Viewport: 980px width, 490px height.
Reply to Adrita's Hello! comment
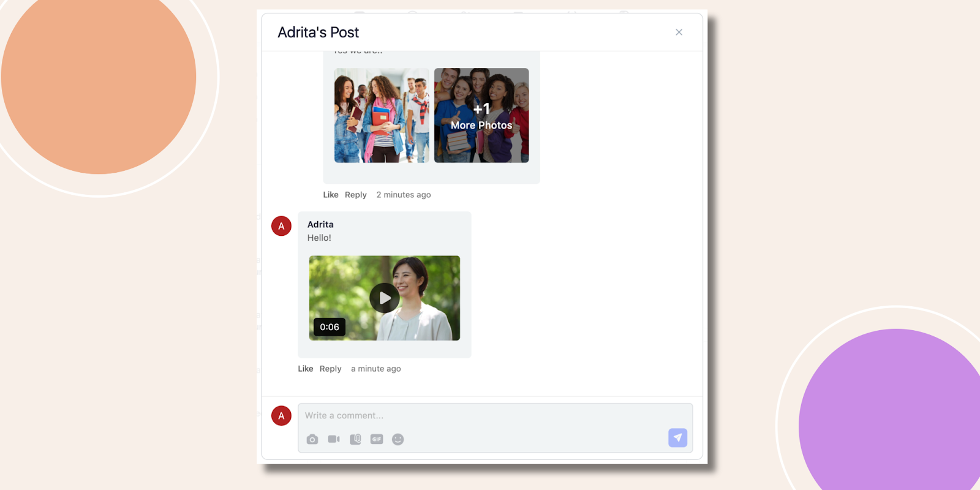tap(330, 369)
